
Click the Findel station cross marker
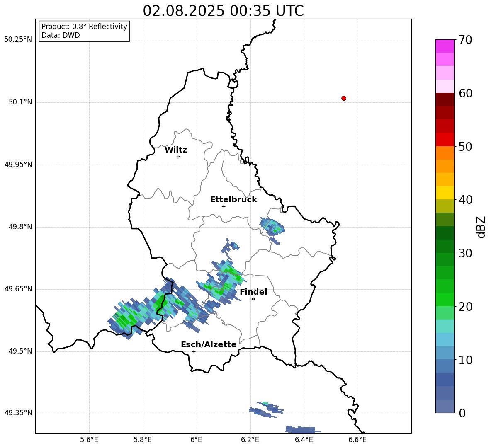253,299
